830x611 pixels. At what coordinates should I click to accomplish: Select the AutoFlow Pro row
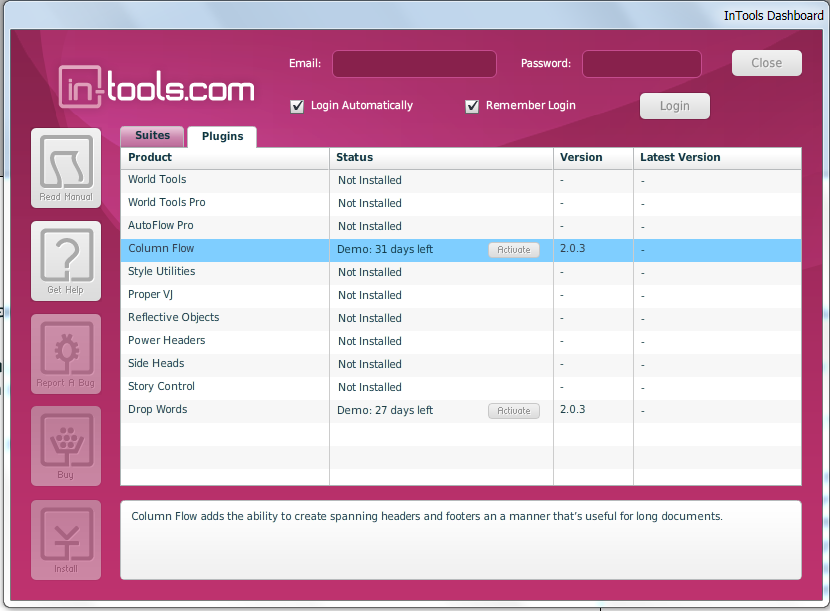(461, 226)
